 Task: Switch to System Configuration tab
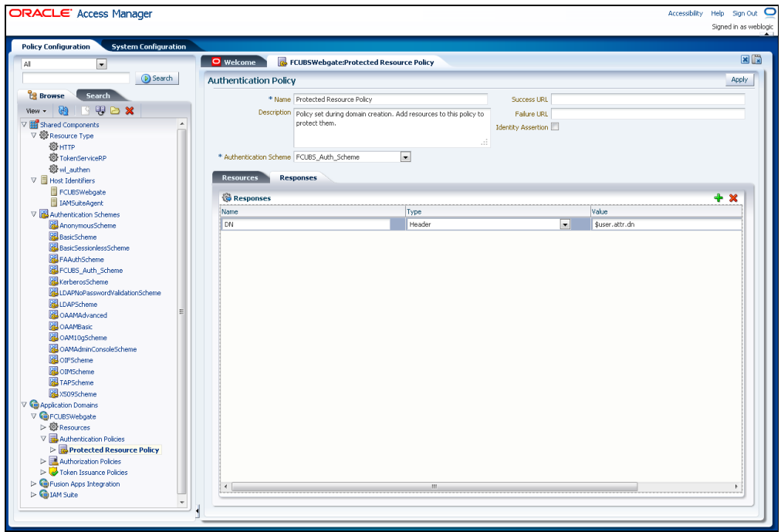click(148, 46)
